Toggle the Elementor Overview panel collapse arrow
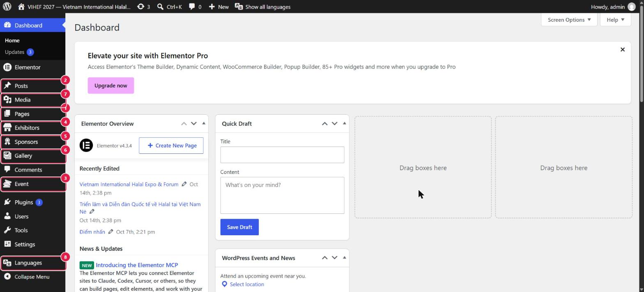644x292 pixels. point(204,123)
